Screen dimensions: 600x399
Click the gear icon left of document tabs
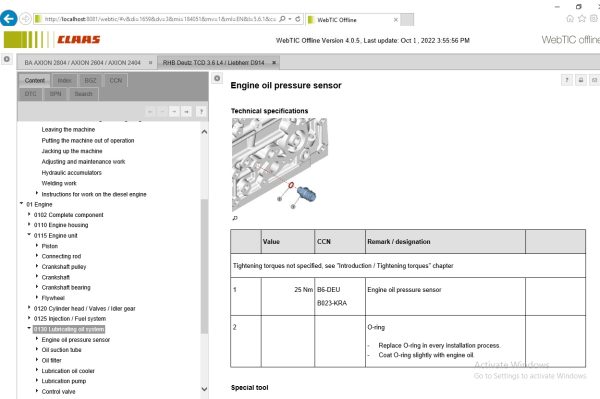coord(7,59)
